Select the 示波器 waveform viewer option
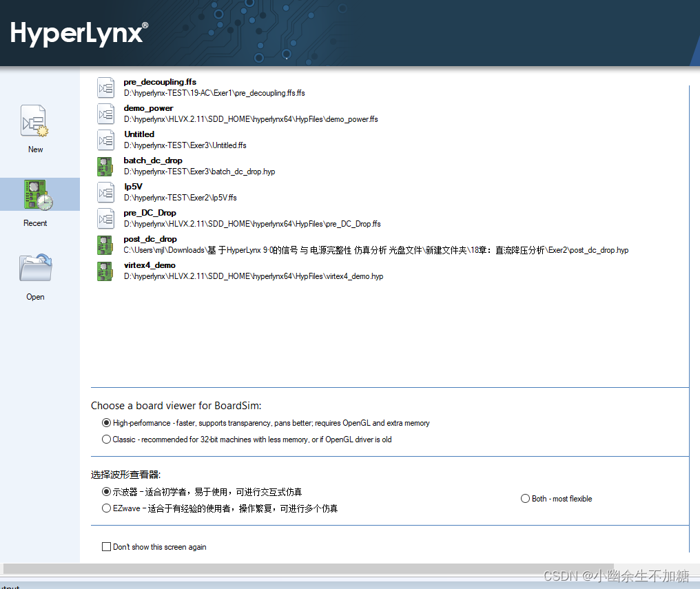Image resolution: width=700 pixels, height=589 pixels. pos(107,491)
